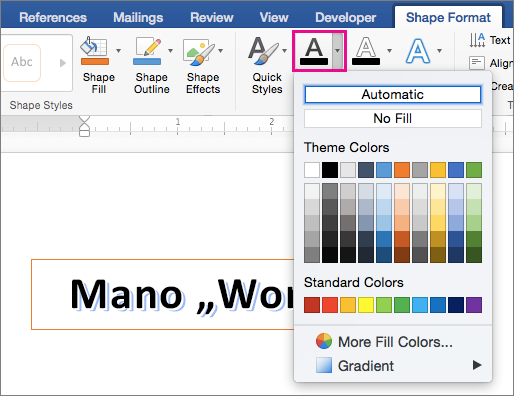The height and width of the screenshot is (396, 514).
Task: Select purple standard color
Action: (474, 305)
